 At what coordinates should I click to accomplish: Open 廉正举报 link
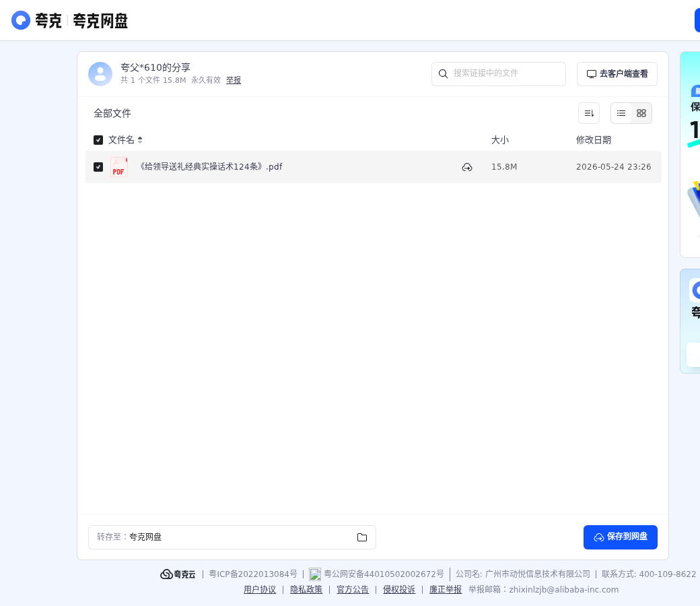point(446,589)
